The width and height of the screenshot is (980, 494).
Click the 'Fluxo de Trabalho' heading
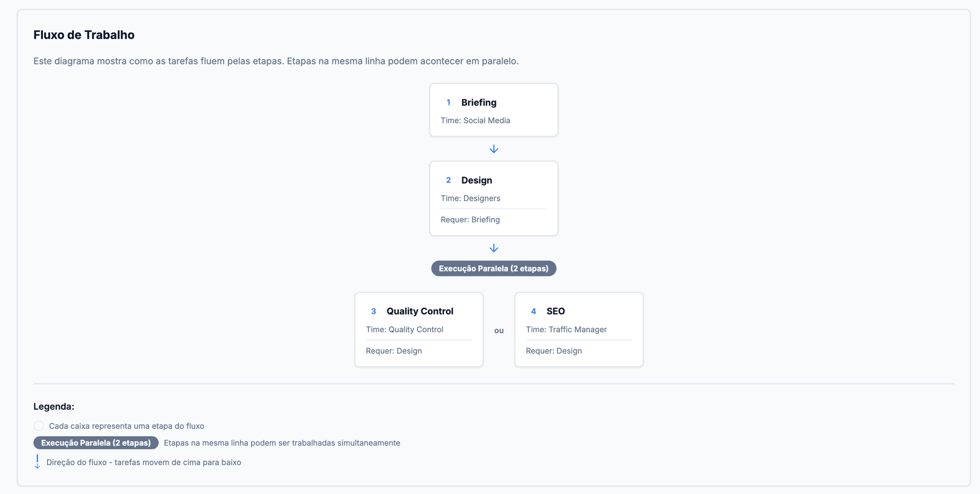(x=84, y=35)
